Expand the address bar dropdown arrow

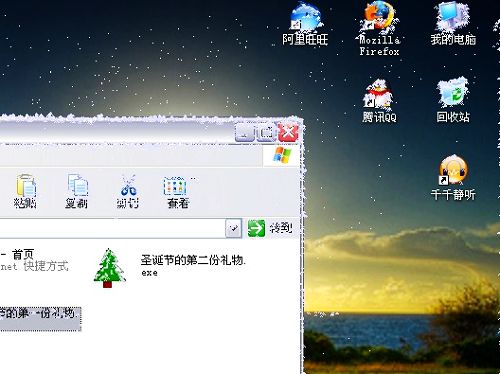coord(234,228)
